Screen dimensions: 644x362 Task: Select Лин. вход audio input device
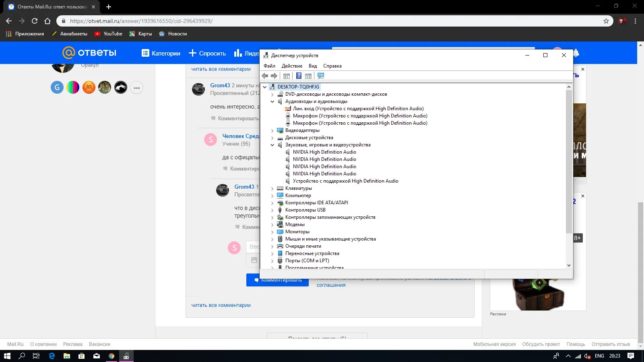358,109
